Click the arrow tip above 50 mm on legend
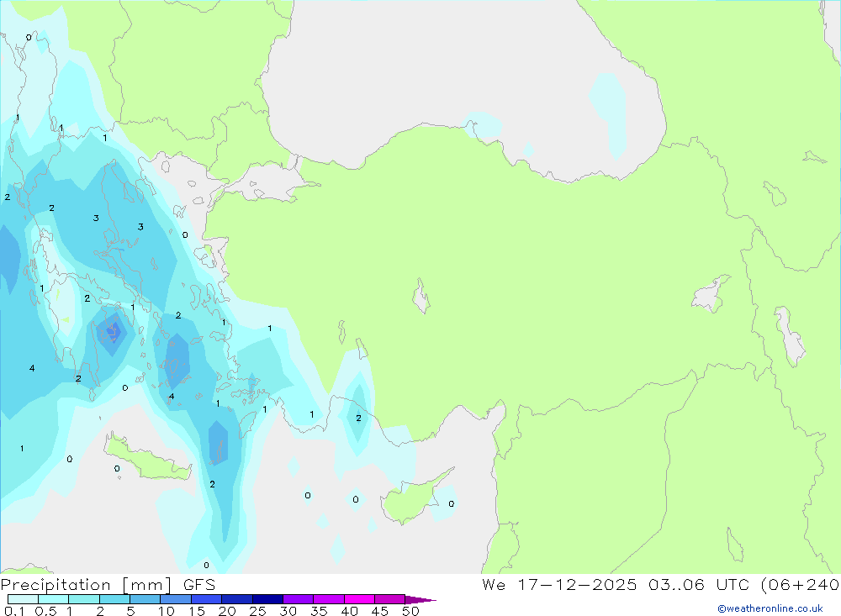Screen dimensions: 841x616 click(420, 600)
